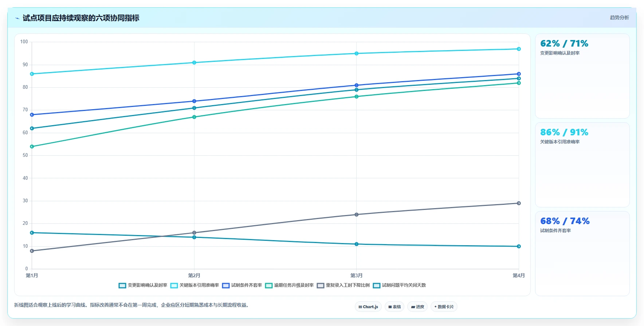This screenshot has width=644, height=326.
Task: Click the 第1月 x-axis label
Action: tap(32, 275)
